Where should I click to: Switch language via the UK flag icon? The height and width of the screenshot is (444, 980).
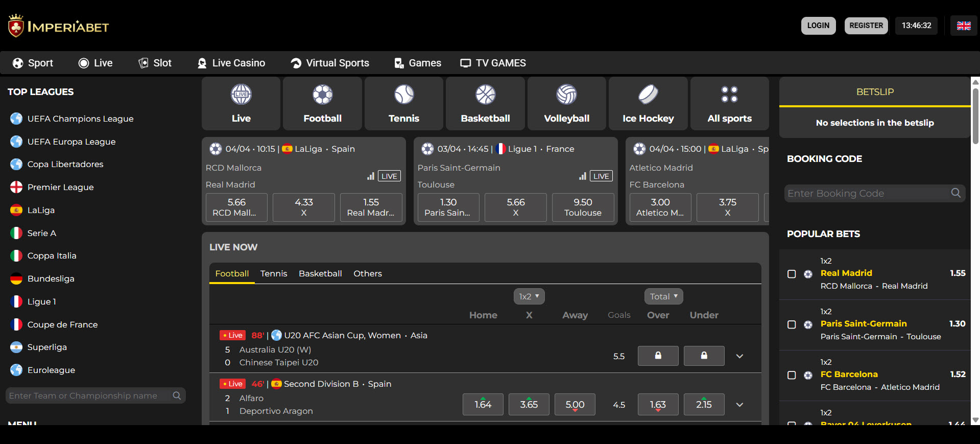964,26
